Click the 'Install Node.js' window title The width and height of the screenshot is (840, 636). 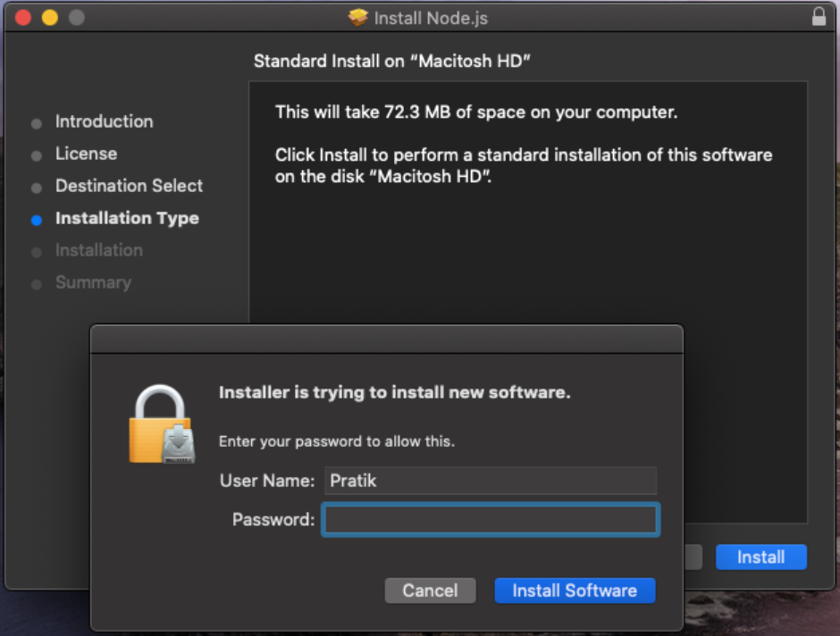(x=431, y=18)
